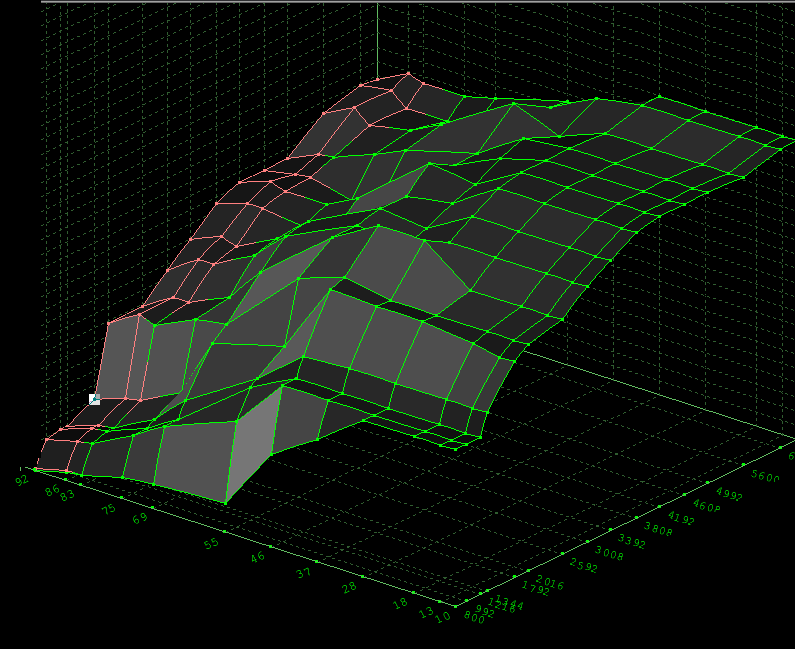Select the RPM axis label 800
795x649 pixels.
pyautogui.click(x=474, y=618)
